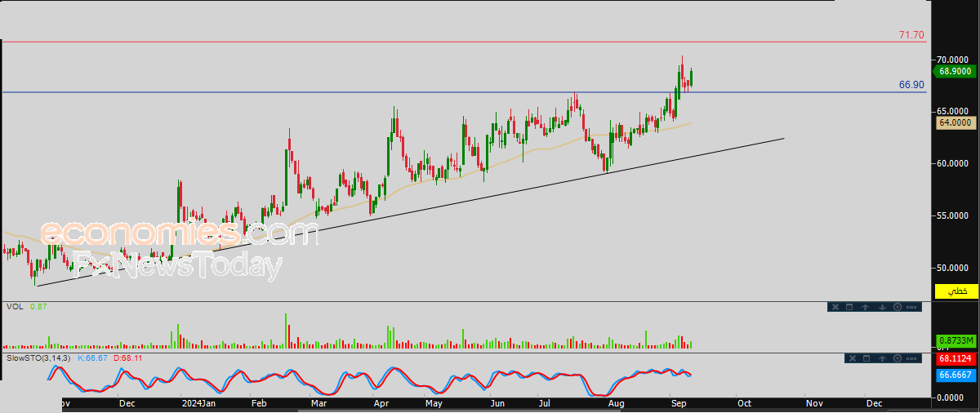Maximize the SlowSTO indicator panel
Image resolution: width=980 pixels, height=413 pixels.
[866, 358]
